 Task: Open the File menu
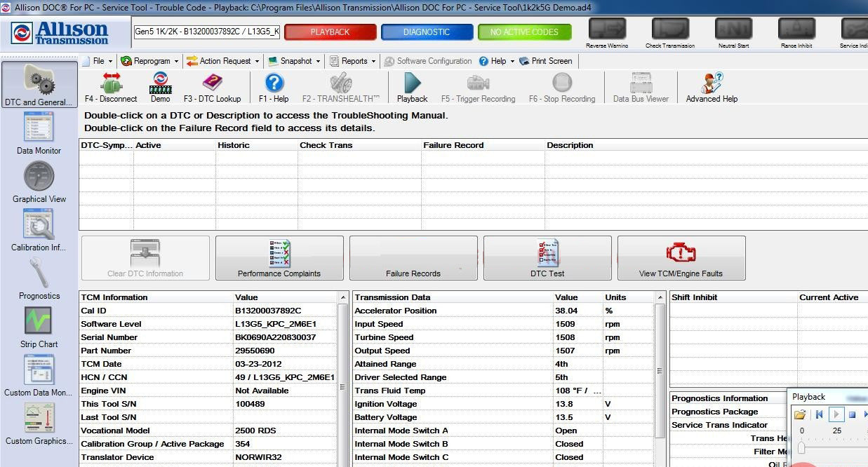[97, 61]
